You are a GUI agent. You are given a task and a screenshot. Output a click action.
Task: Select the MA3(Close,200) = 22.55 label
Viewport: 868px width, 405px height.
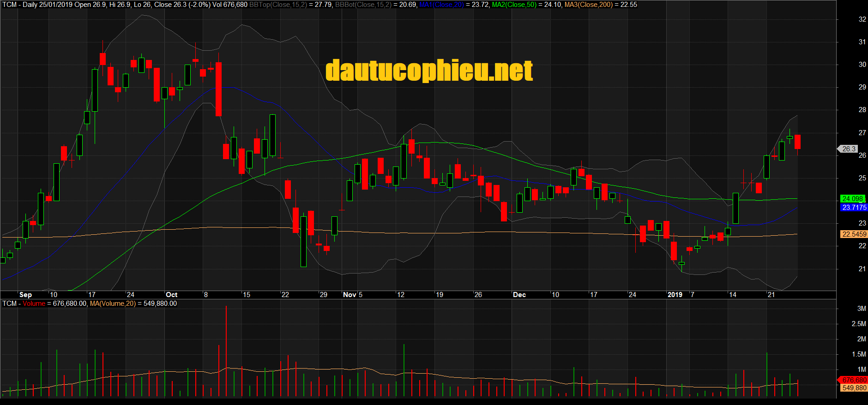click(601, 5)
